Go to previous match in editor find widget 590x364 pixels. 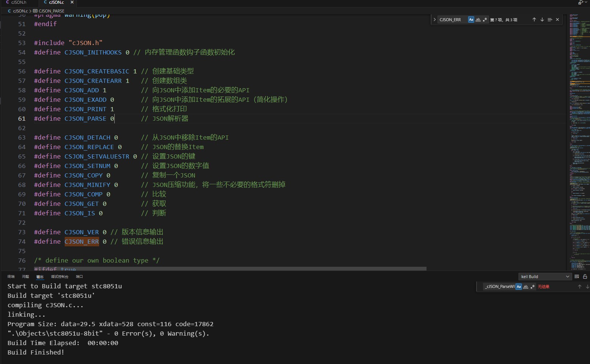pyautogui.click(x=534, y=20)
